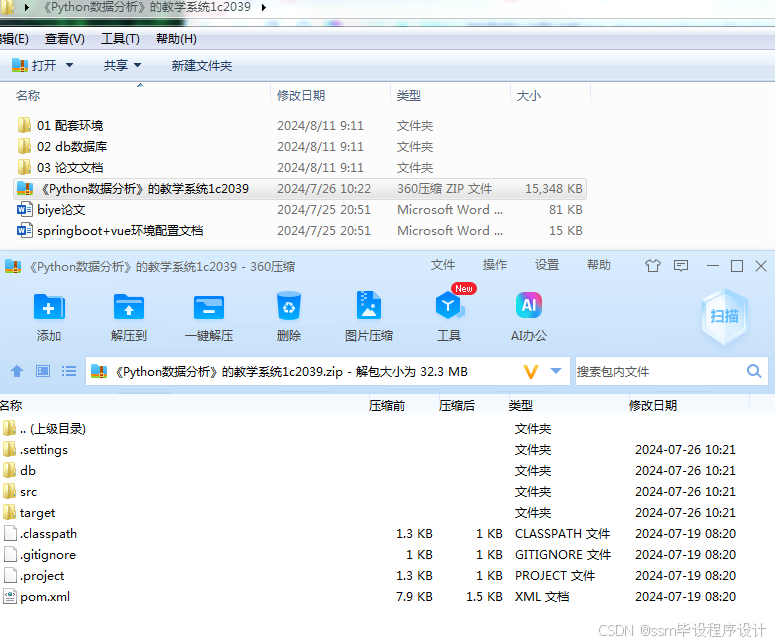This screenshot has width=775, height=644.
Task: Select the zip file in Explorer list
Action: (x=300, y=189)
